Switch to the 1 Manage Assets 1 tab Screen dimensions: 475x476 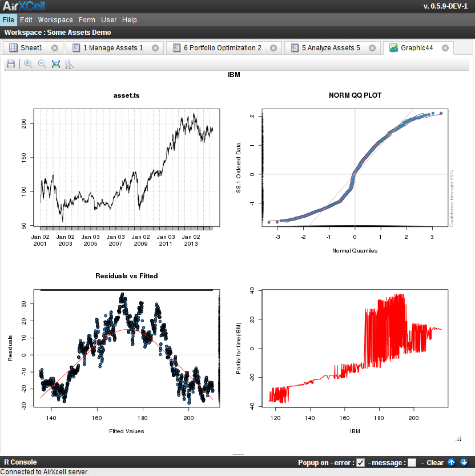coord(113,48)
